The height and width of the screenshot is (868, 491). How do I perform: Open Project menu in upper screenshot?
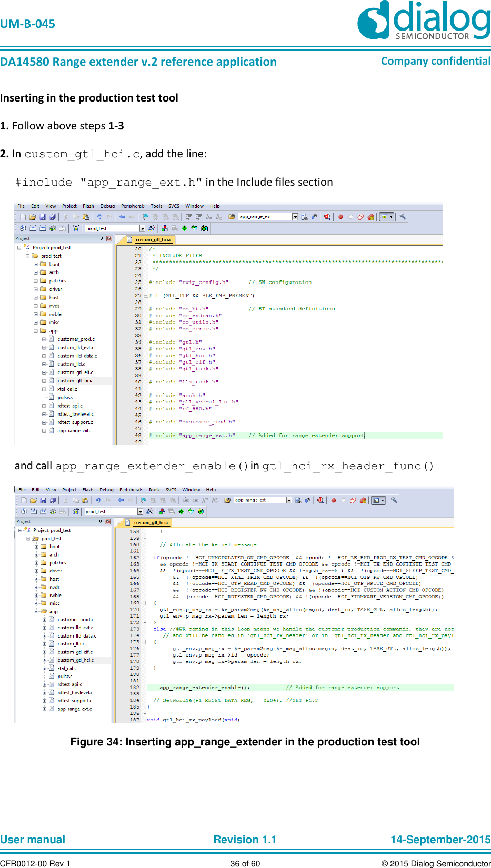69,206
